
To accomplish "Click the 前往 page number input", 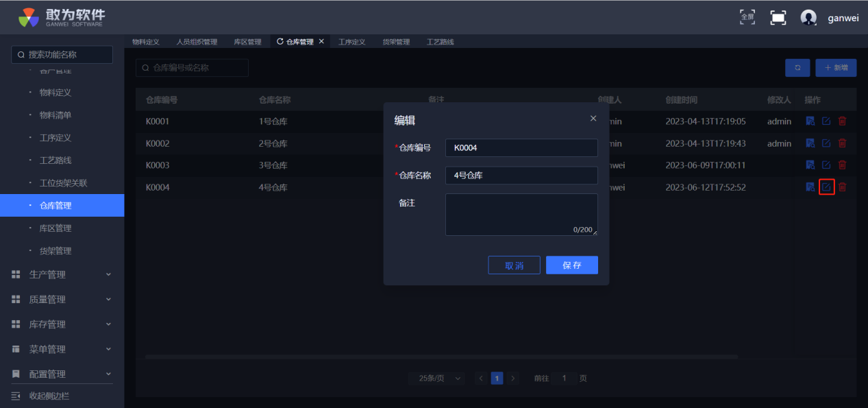I will point(565,379).
